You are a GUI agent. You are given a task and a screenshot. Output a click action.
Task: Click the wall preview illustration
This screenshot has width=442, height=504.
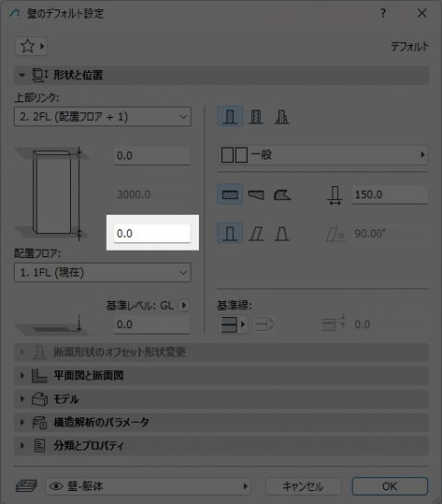[x=52, y=193]
